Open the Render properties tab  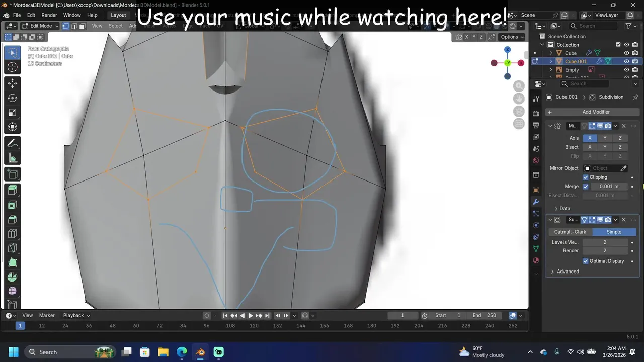536,113
